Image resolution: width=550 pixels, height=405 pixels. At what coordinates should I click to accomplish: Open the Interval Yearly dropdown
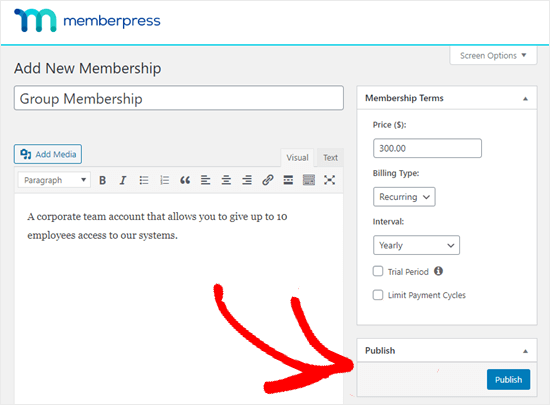416,245
